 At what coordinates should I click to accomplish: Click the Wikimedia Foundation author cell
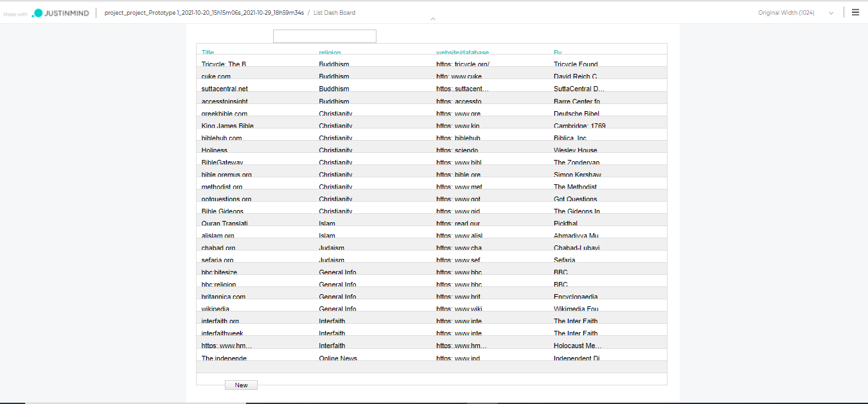(x=576, y=309)
